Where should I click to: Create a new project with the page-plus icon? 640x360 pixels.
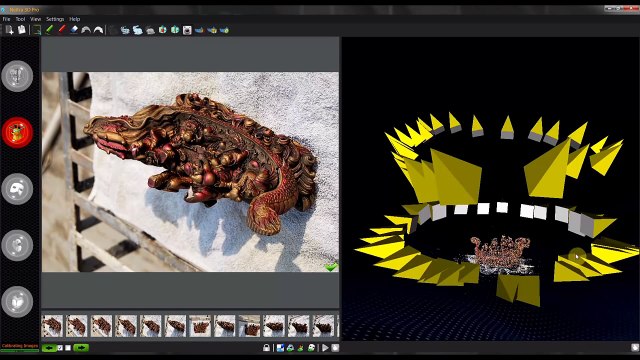coord(9,30)
